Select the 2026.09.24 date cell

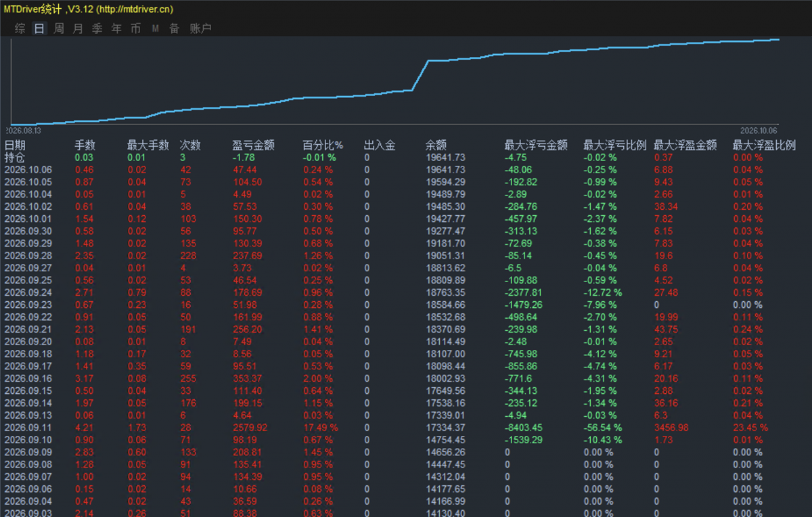28,292
